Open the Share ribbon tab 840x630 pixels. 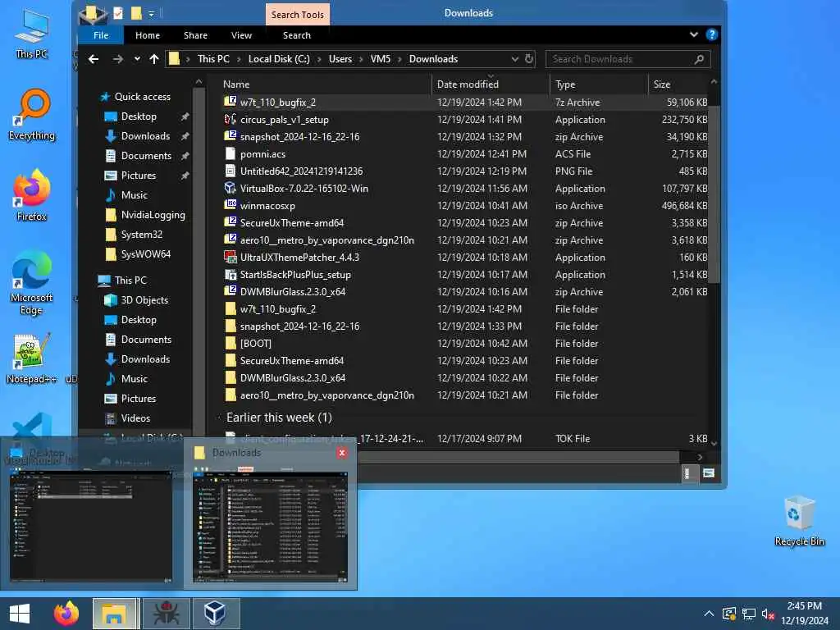(x=195, y=35)
